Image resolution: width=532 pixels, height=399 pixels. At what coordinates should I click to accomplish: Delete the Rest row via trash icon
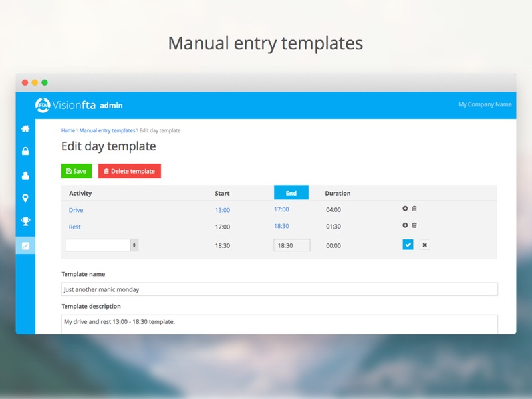coord(415,227)
